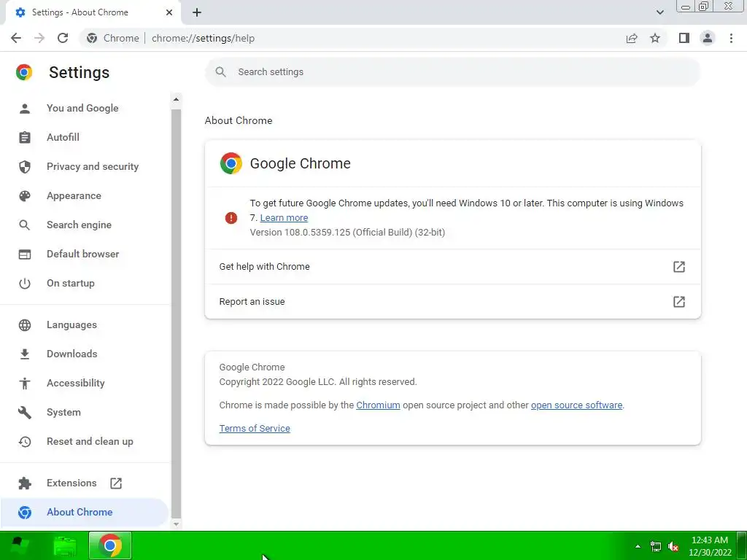The height and width of the screenshot is (560, 747).
Task: Click the forward navigation arrow
Action: (39, 38)
